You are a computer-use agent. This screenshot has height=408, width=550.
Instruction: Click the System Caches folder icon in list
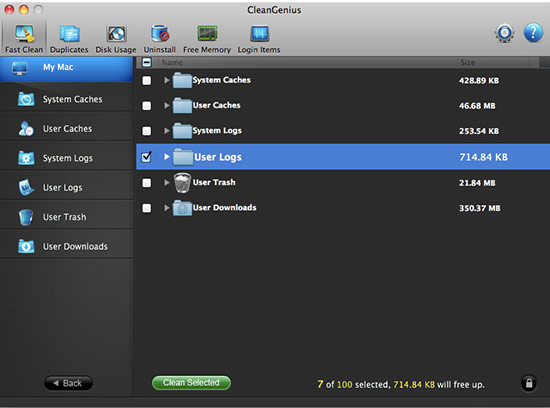pyautogui.click(x=182, y=80)
